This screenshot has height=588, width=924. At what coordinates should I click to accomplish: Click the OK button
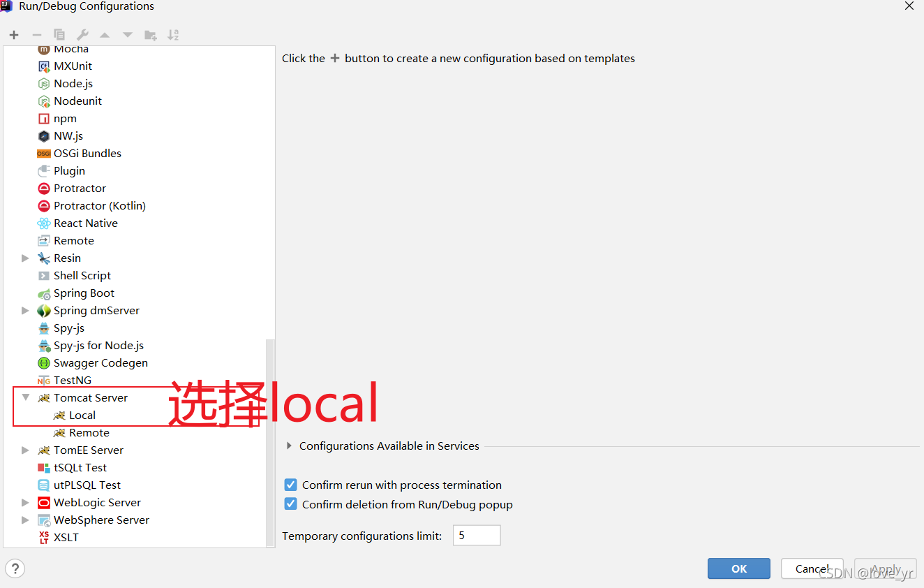click(739, 568)
